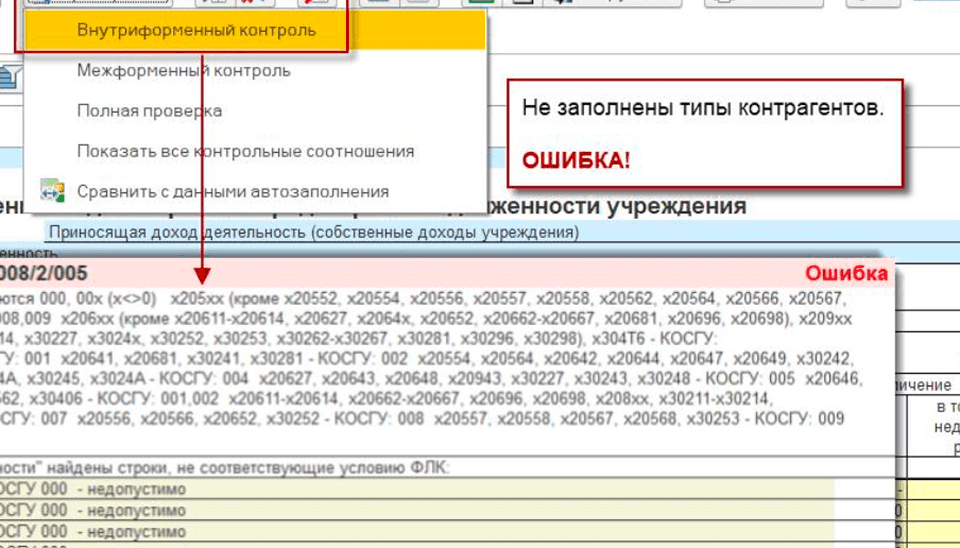Choose Межформенный контроль from the menu
This screenshot has width=960, height=548.
click(184, 71)
